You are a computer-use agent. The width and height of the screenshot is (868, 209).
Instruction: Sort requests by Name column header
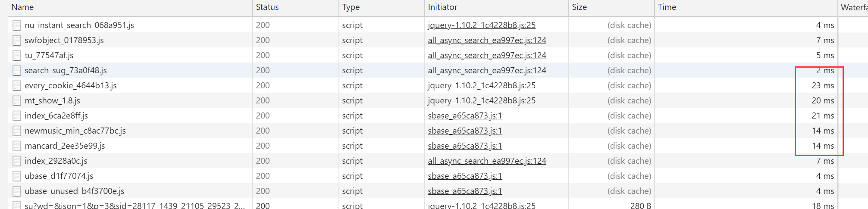pos(22,7)
